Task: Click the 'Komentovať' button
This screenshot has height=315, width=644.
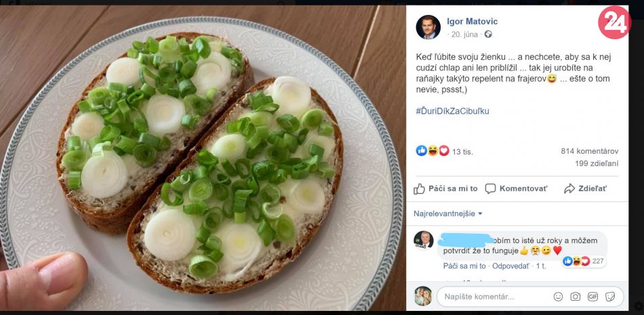Action: click(516, 188)
